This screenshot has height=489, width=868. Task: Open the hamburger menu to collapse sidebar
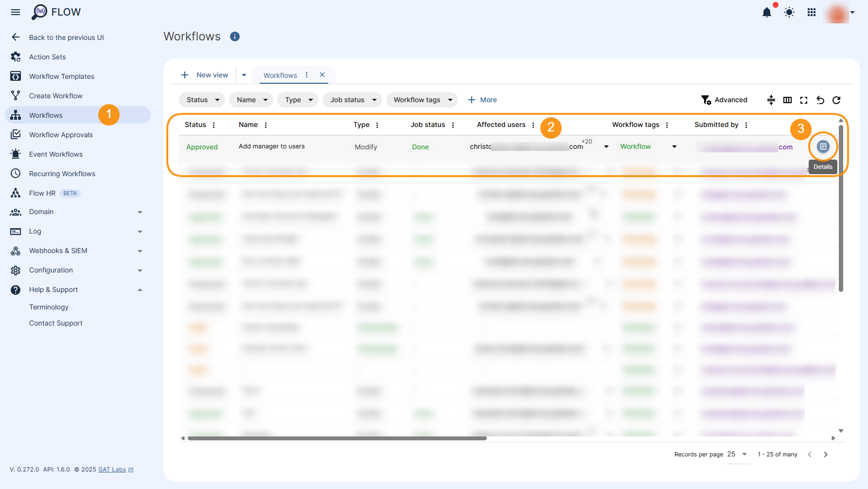[15, 12]
